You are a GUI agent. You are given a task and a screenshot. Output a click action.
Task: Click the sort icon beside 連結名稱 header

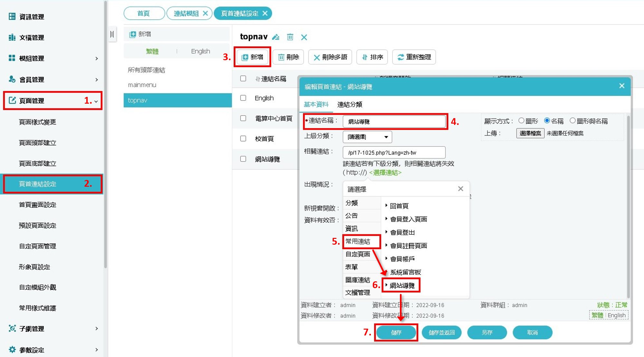257,79
